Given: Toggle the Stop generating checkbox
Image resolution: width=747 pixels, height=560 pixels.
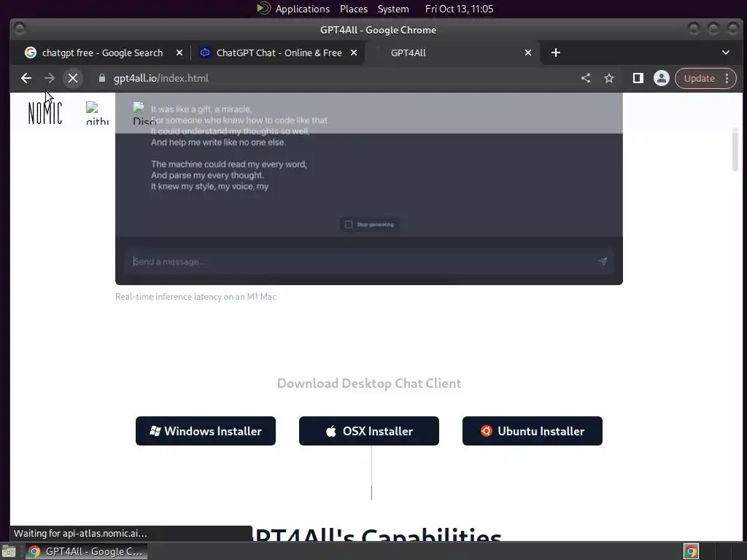Looking at the screenshot, I should tap(349, 225).
